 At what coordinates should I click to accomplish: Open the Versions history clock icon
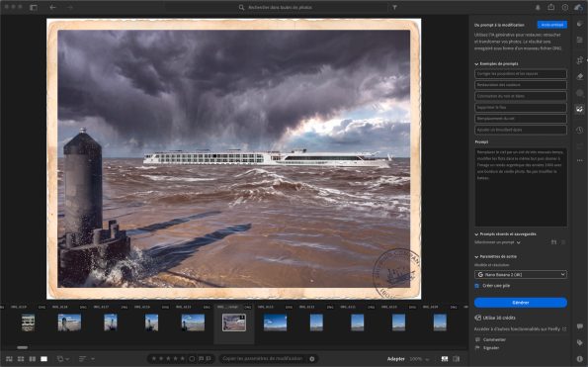pos(580,130)
